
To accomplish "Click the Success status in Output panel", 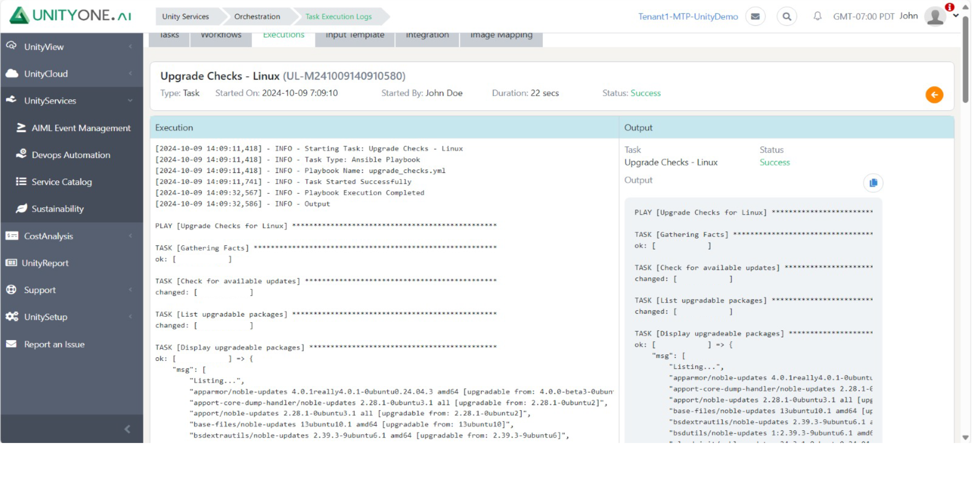I will click(x=775, y=162).
